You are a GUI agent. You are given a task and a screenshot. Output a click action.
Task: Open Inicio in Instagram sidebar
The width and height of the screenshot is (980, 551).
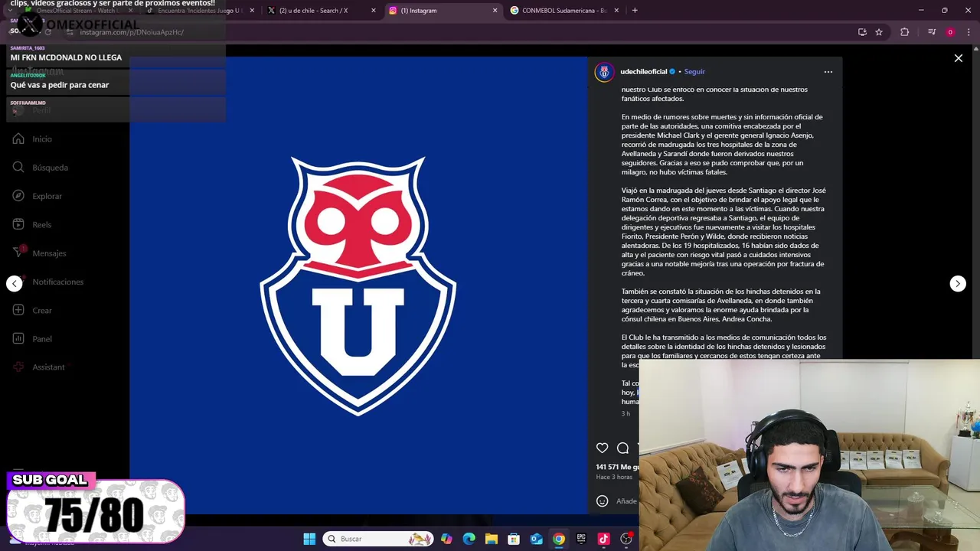42,139
